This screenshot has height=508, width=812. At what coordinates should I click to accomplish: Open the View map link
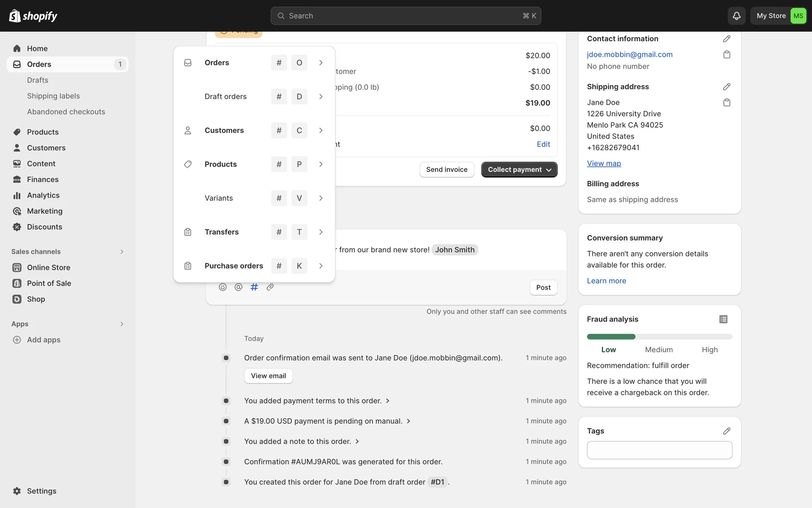point(604,163)
